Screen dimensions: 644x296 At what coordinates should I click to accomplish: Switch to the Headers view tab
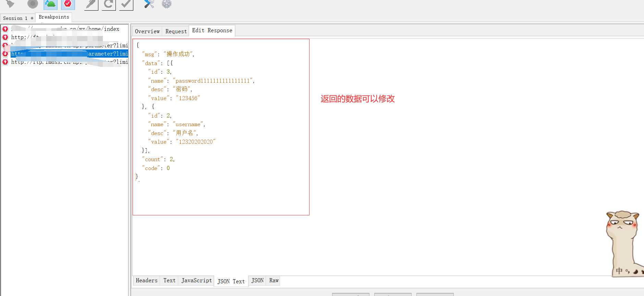click(x=147, y=281)
